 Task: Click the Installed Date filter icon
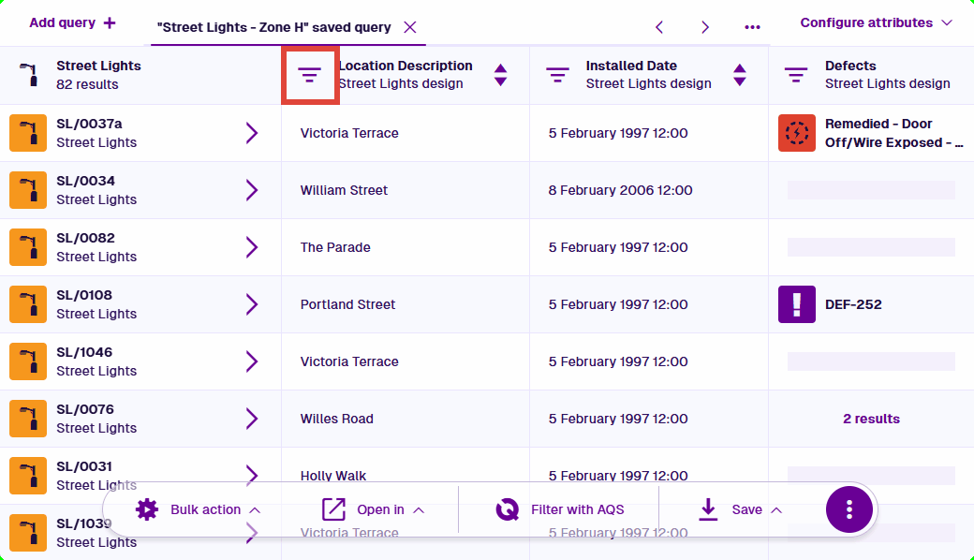(x=557, y=75)
